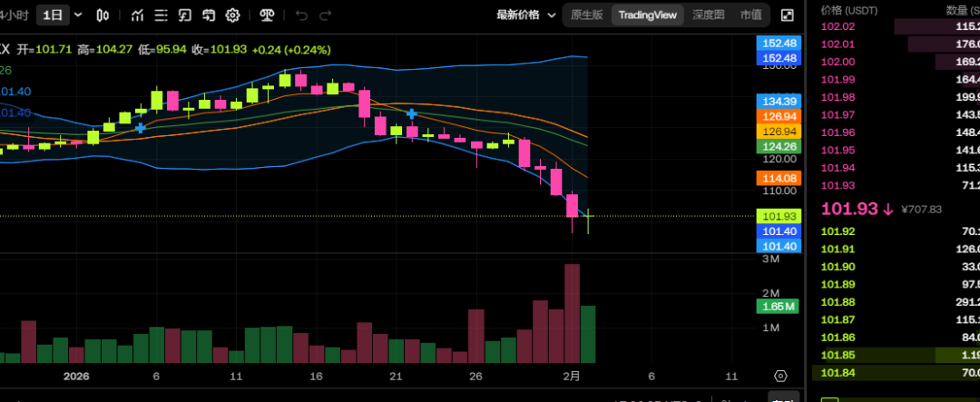Switch to the 原生版 chart view
This screenshot has height=402, width=980.
(x=586, y=15)
